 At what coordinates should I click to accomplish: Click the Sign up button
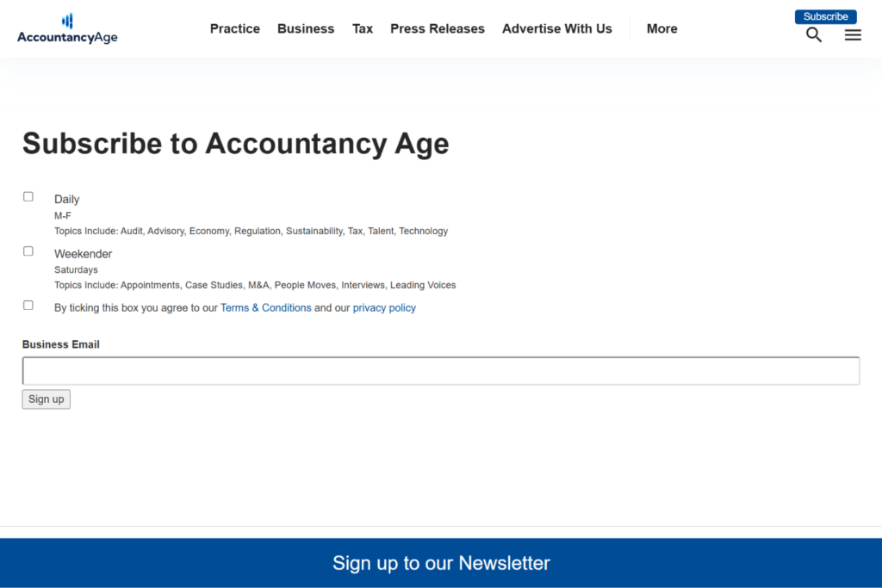pyautogui.click(x=47, y=399)
